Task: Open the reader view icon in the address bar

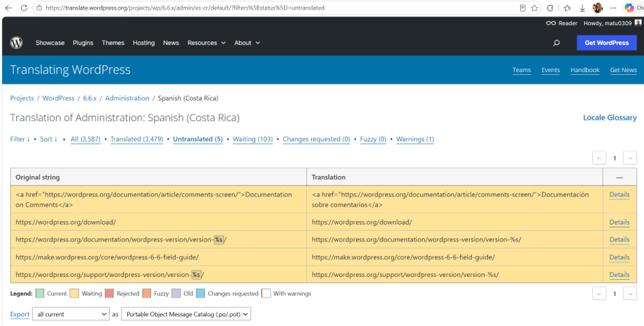Action: 522,8
